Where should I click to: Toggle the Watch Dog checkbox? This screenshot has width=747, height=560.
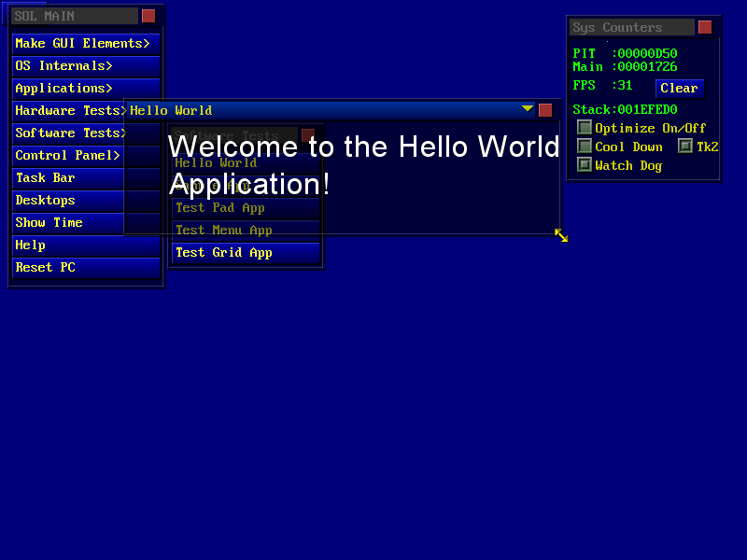tap(585, 165)
